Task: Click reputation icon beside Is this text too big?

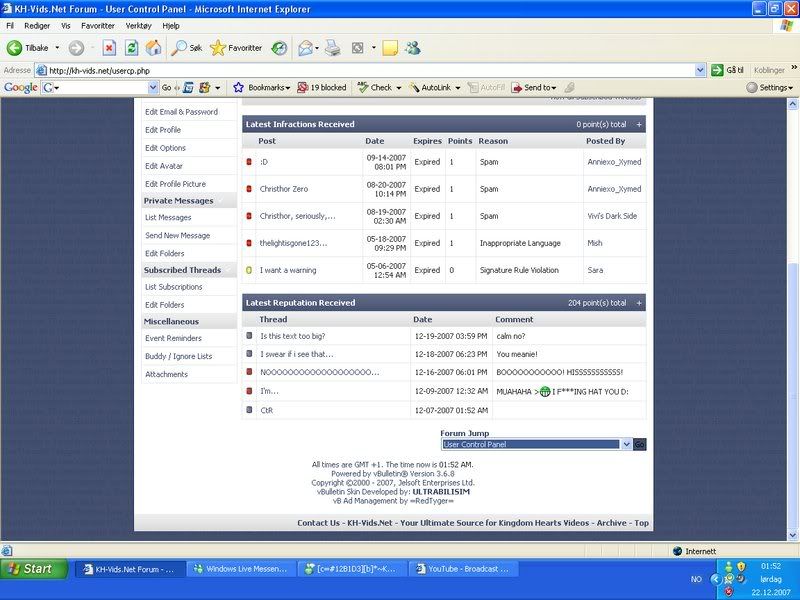Action: [249, 336]
